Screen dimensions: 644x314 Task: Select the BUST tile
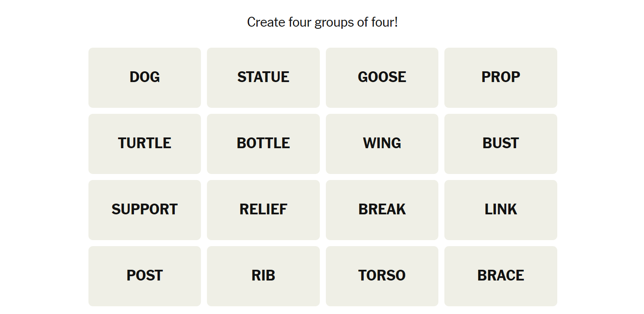(x=501, y=143)
